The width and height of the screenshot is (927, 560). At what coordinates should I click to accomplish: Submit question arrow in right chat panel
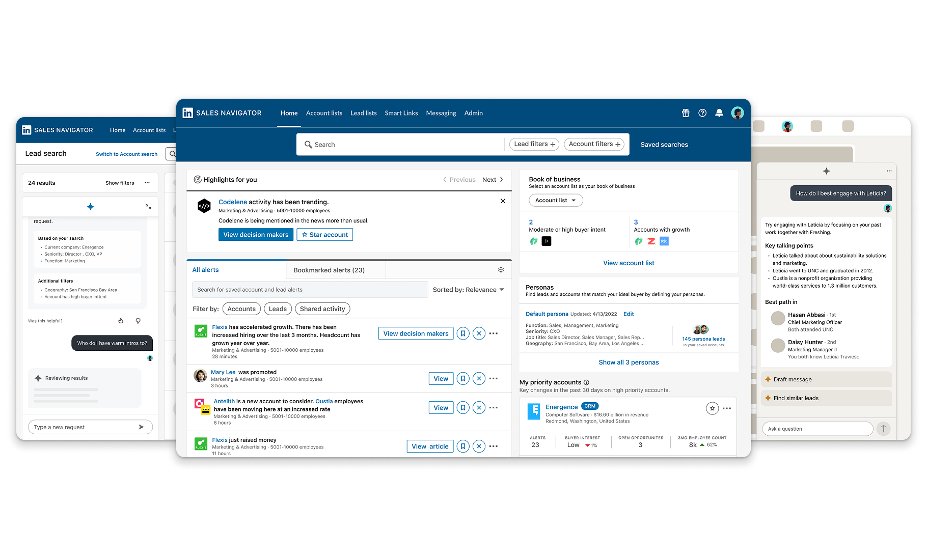[883, 429]
